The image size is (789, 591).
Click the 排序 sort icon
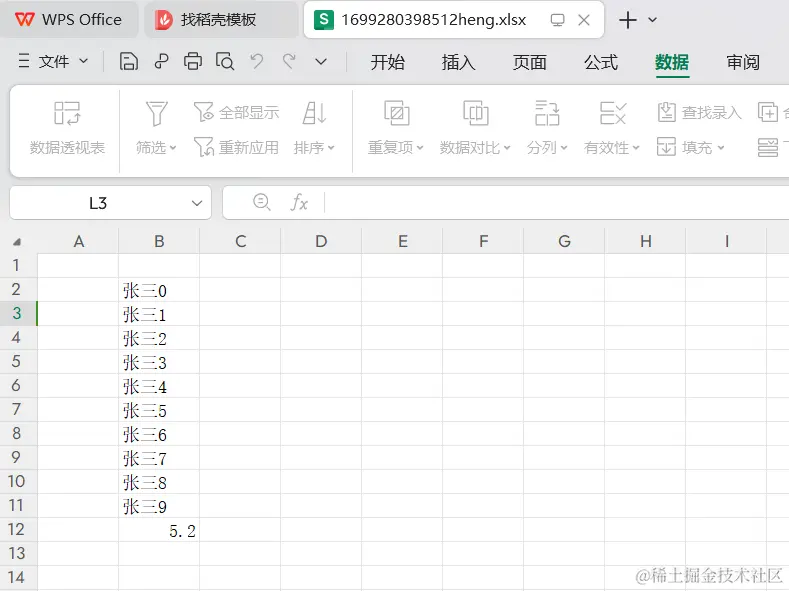tap(314, 113)
